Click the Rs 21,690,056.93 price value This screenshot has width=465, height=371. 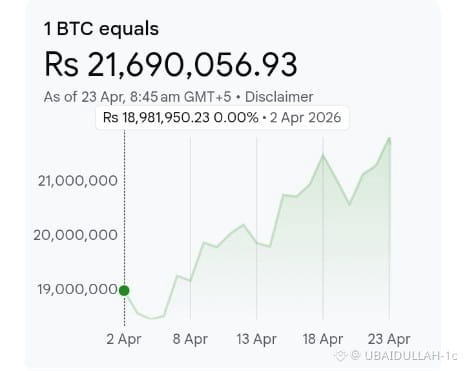171,64
